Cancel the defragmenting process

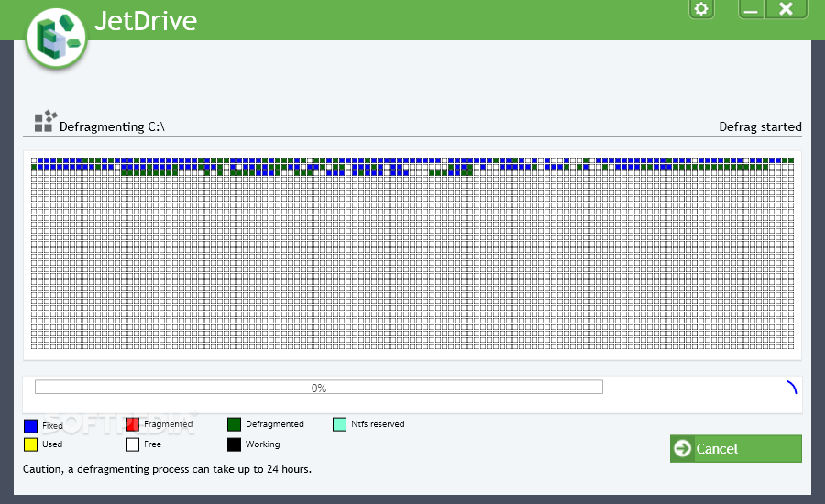click(x=735, y=448)
